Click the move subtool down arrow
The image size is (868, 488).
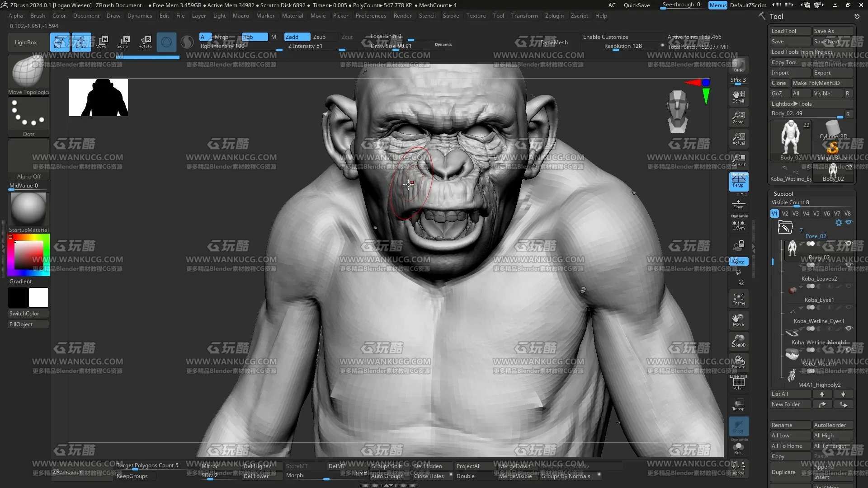843,394
